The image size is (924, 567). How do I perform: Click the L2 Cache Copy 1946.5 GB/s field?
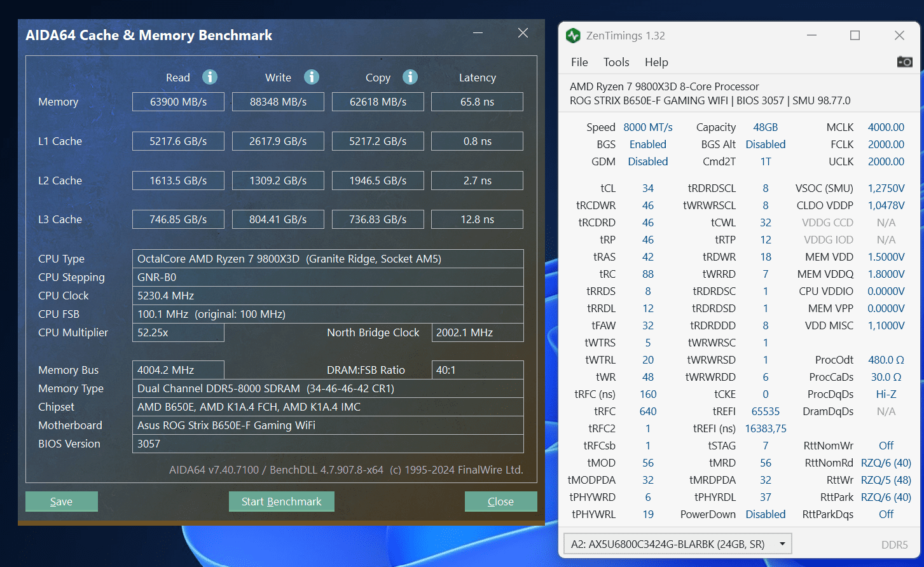[x=378, y=181]
